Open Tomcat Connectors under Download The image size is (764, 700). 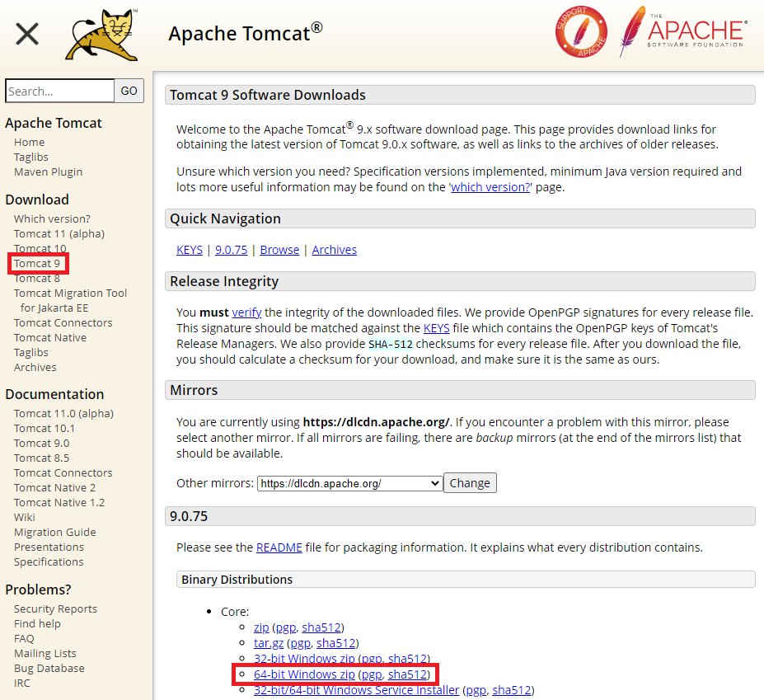point(63,322)
